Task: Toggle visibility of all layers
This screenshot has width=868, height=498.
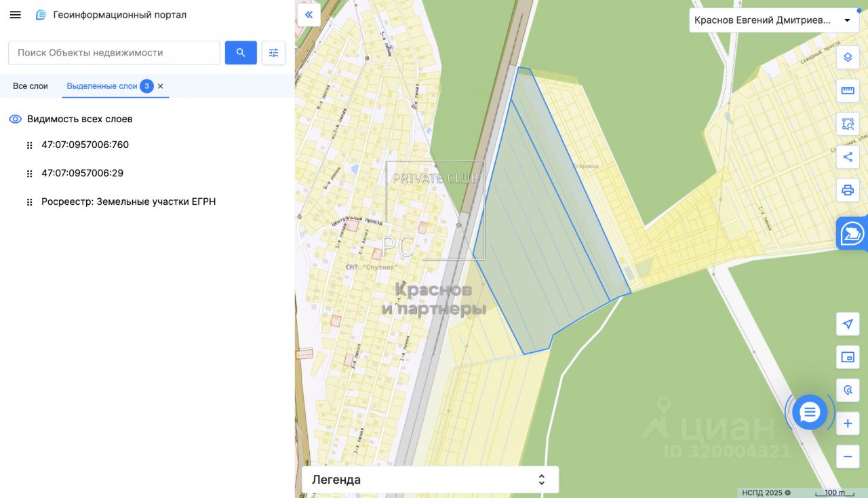Action: pos(15,119)
